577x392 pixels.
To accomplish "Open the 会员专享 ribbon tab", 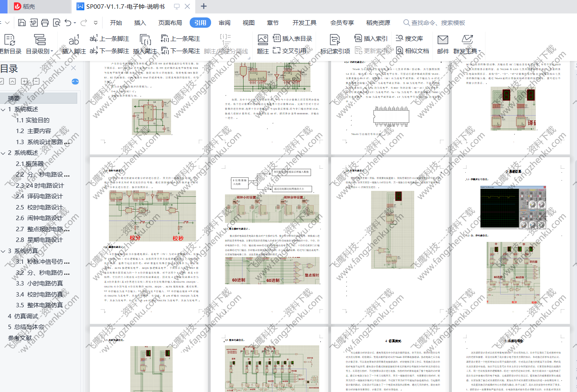I will coord(342,23).
